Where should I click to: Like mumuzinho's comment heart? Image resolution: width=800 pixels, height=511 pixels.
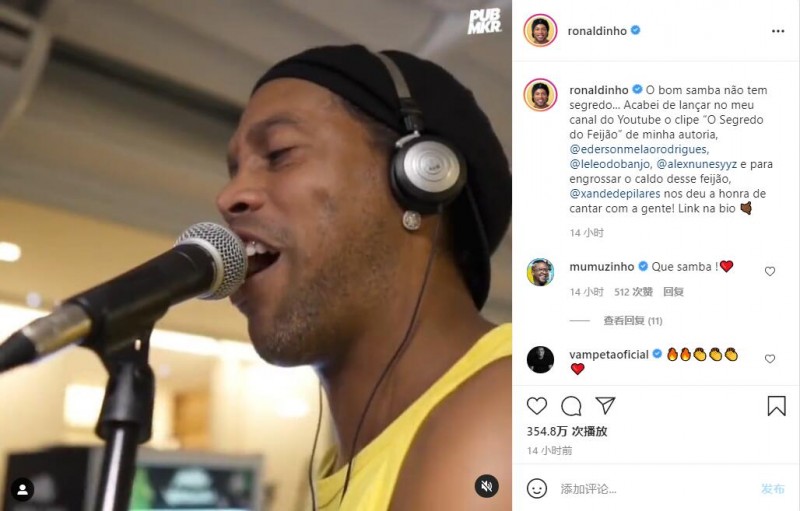pos(769,271)
